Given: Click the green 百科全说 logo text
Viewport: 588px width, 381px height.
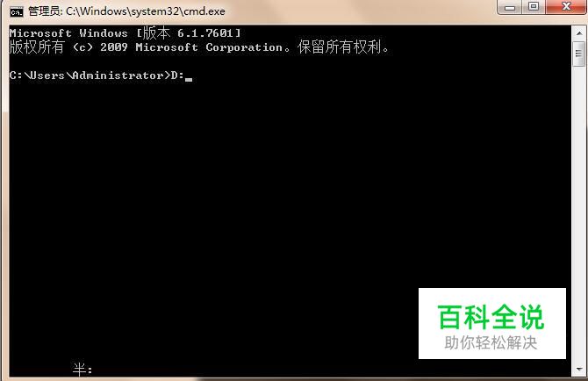Looking at the screenshot, I should click(491, 317).
